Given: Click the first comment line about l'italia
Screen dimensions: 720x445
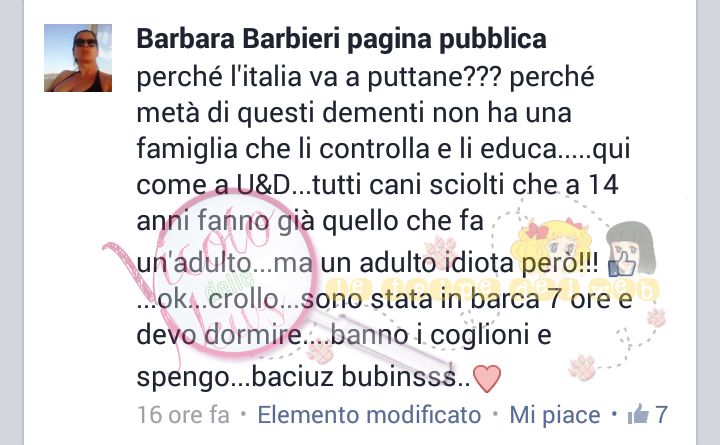Looking at the screenshot, I should point(366,77).
